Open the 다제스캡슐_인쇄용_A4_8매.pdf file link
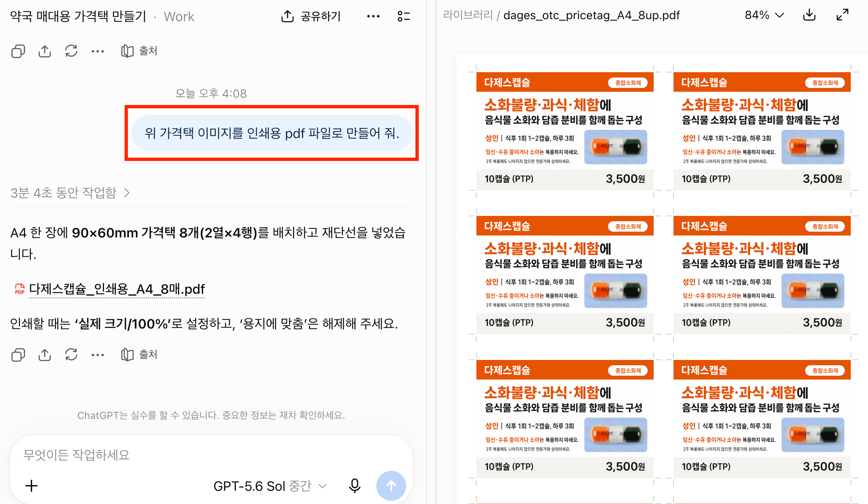Viewport: 868px width, 504px height. click(x=117, y=289)
